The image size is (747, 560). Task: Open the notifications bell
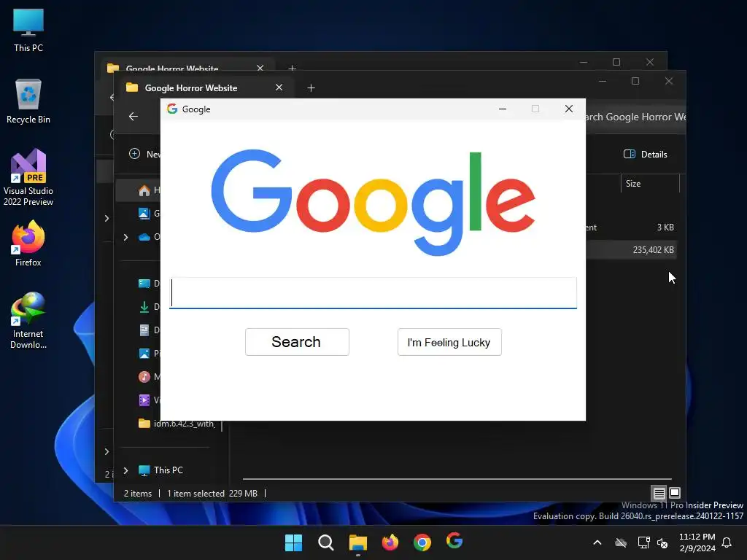(727, 542)
